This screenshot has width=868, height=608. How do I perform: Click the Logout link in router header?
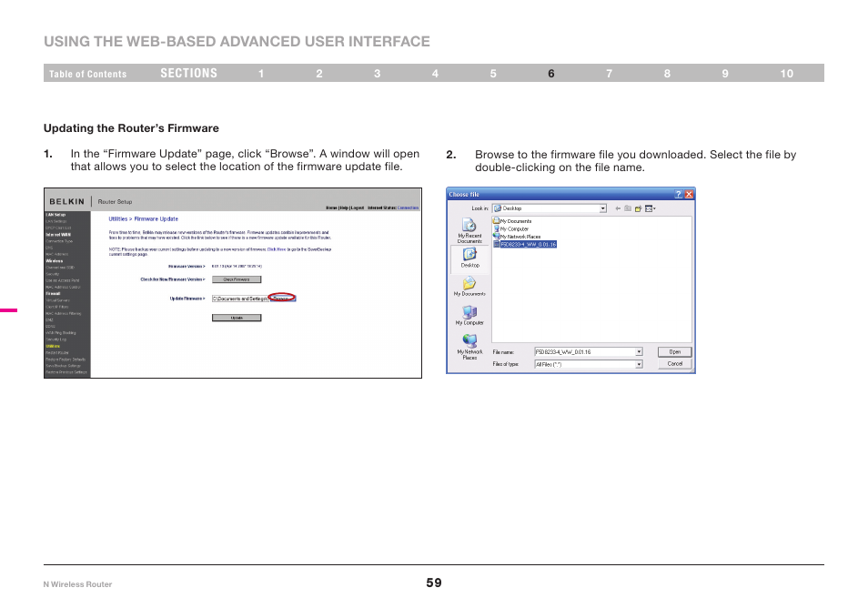pyautogui.click(x=358, y=208)
